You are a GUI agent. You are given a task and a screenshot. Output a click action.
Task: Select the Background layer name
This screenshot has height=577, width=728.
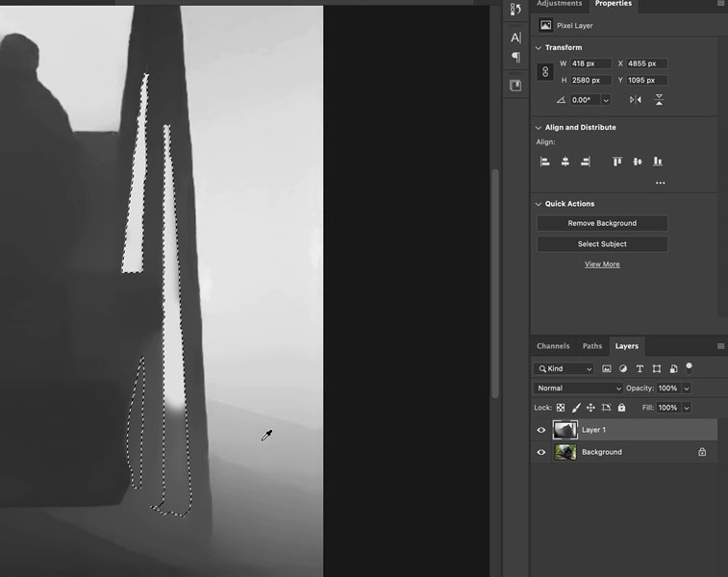[x=602, y=452]
